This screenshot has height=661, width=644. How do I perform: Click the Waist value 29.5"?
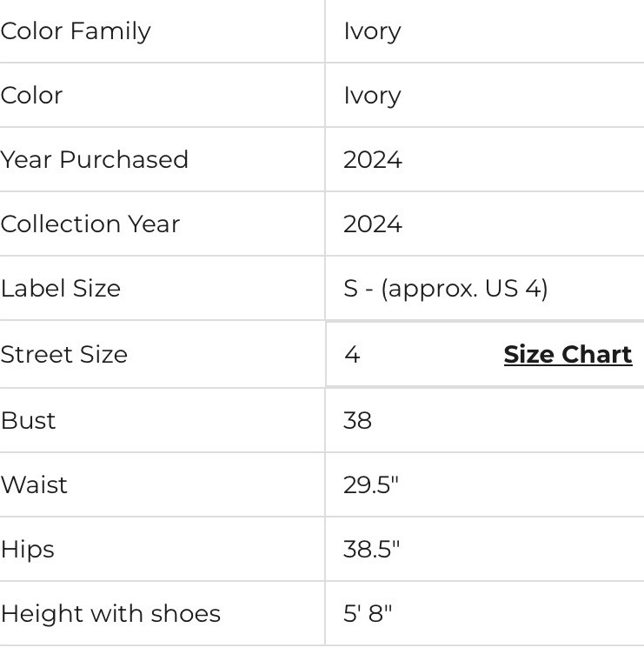click(370, 484)
